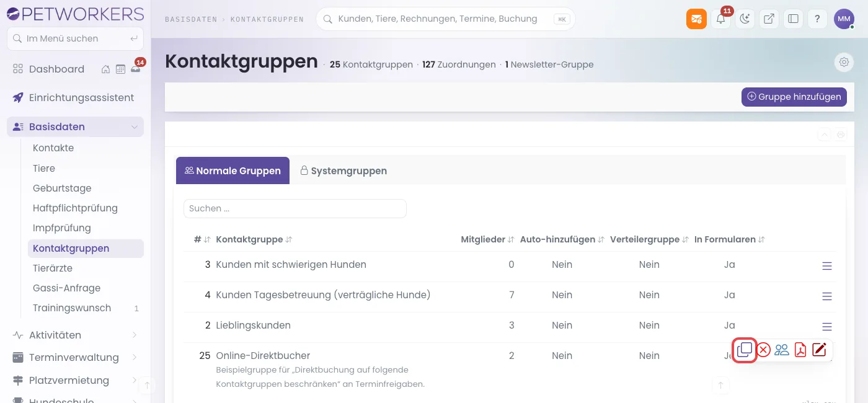868x403 pixels.
Task: Open Dashboard menu entry
Action: pyautogui.click(x=56, y=69)
